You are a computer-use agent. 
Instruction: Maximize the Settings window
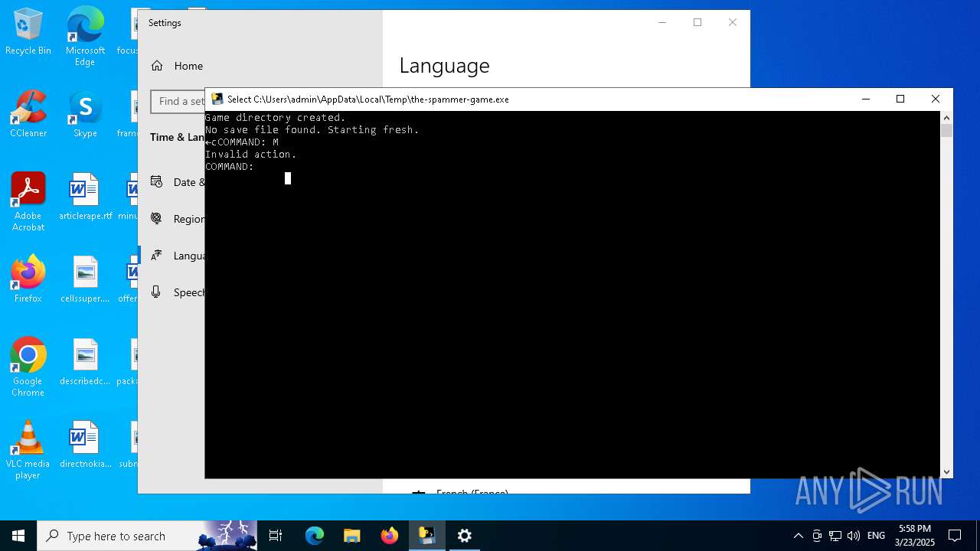697,23
